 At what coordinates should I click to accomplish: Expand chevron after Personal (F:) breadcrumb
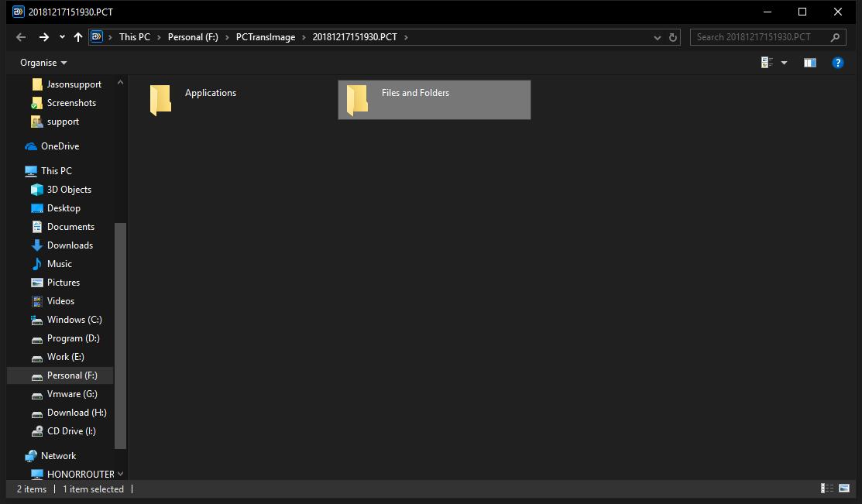tap(227, 37)
